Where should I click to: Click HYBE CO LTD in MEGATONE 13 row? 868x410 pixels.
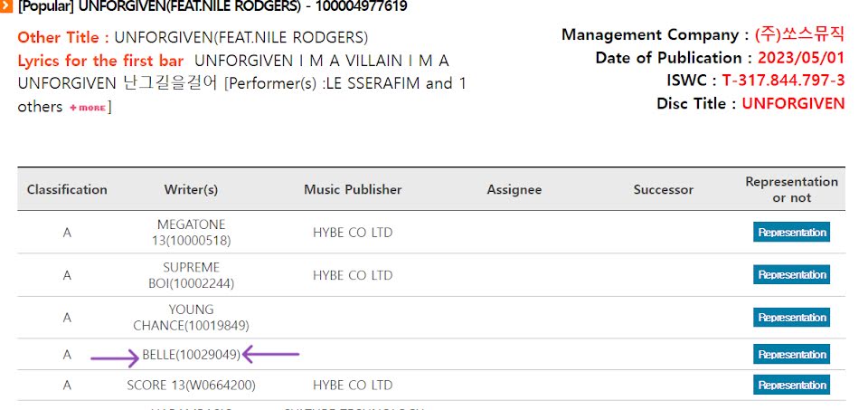tap(353, 233)
